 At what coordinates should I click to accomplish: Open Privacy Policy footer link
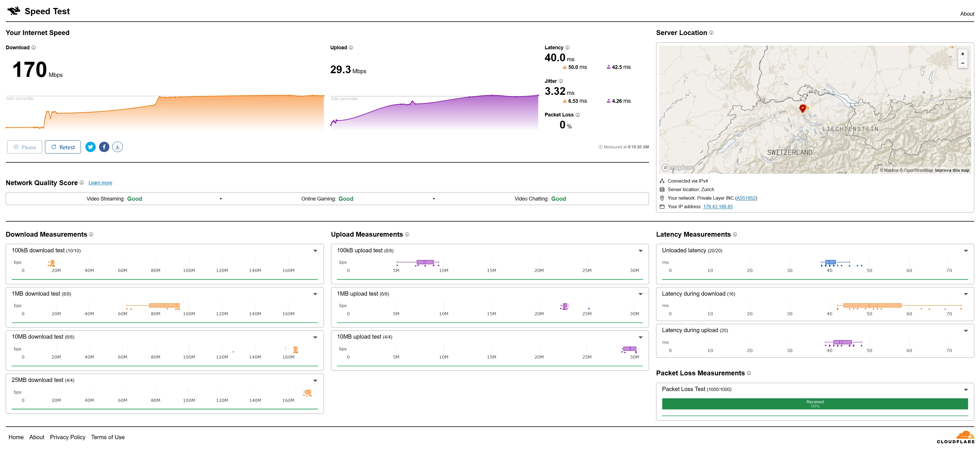point(67,437)
